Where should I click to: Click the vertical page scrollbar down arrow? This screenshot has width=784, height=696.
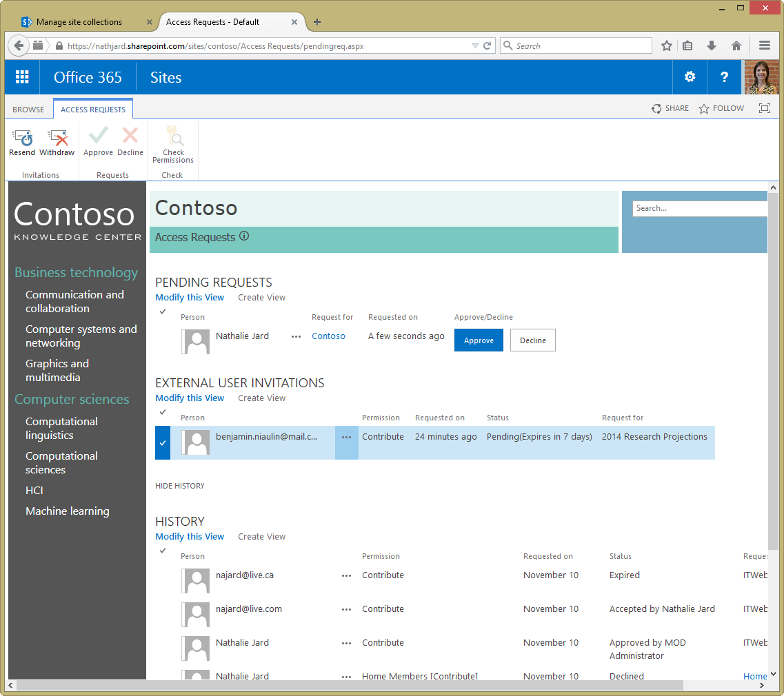(773, 674)
